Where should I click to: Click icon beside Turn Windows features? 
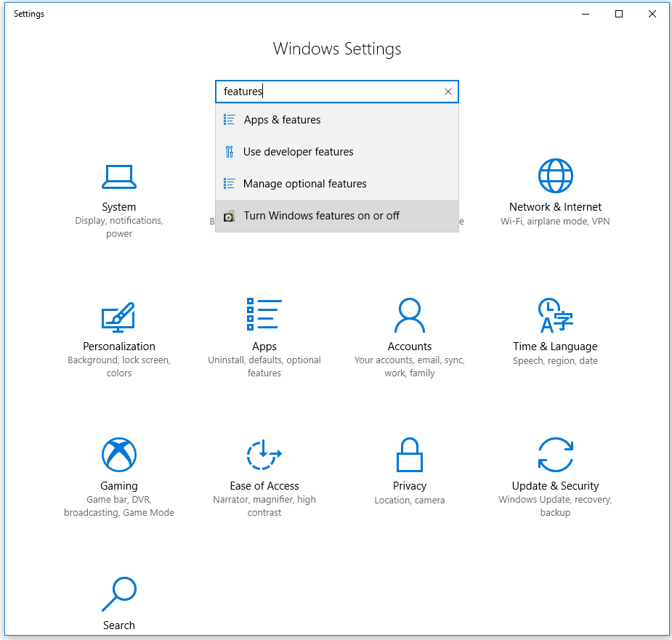point(230,216)
